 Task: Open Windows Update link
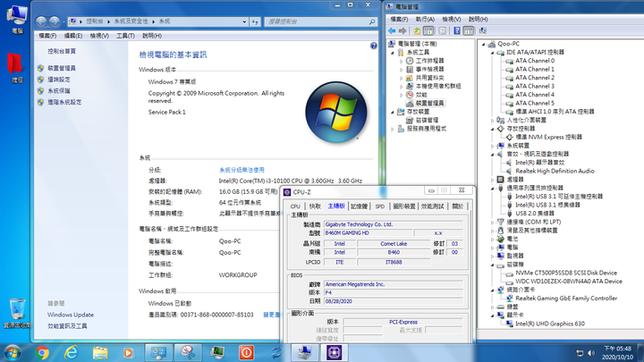(x=71, y=315)
